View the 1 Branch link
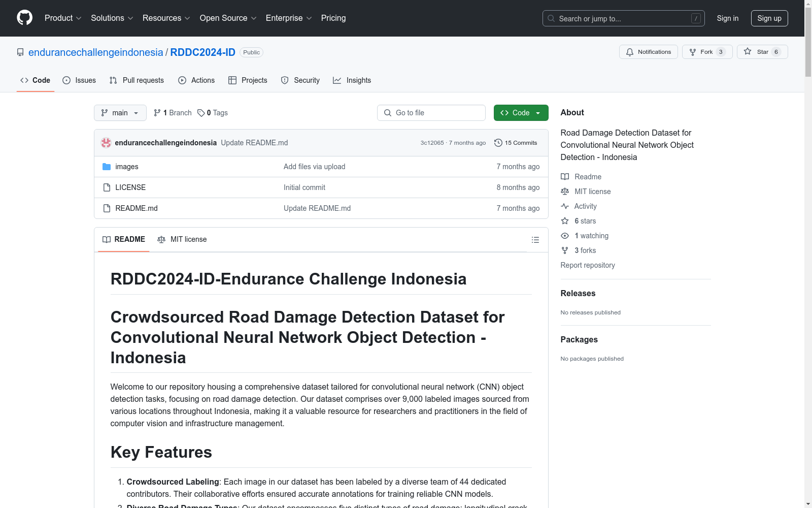The height and width of the screenshot is (508, 812). (173, 113)
